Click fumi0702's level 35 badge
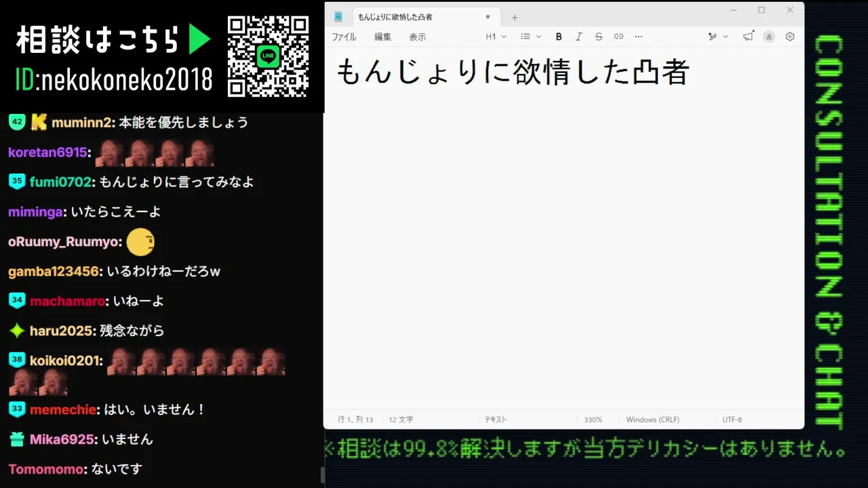The width and height of the screenshot is (868, 488). coord(17,182)
